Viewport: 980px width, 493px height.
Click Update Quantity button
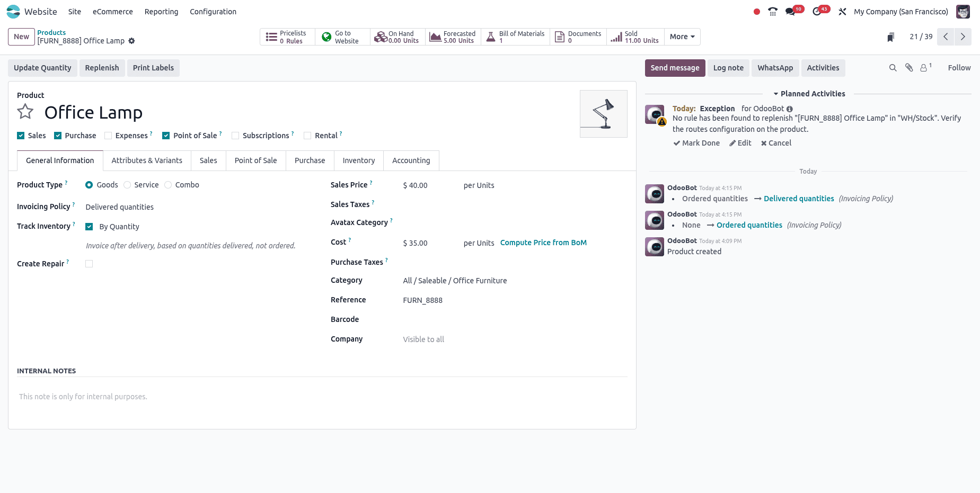tap(42, 68)
